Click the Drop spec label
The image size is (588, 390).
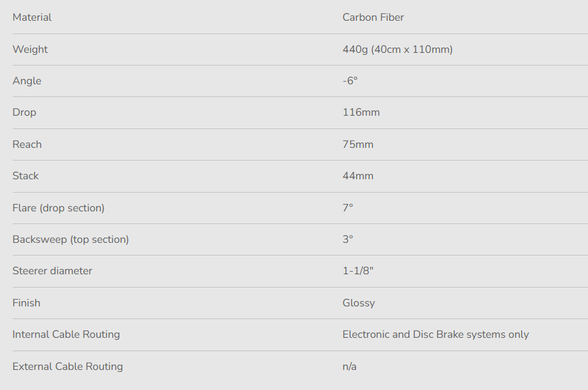(x=24, y=112)
